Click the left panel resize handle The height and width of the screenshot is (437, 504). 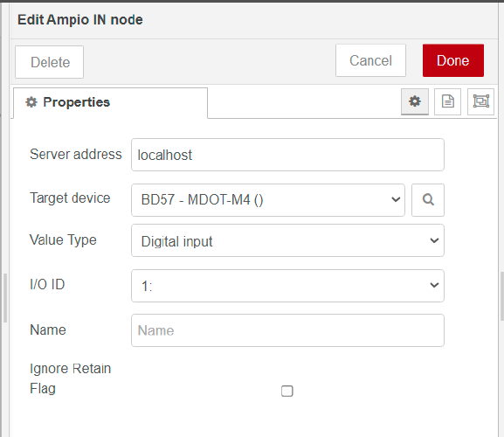click(5, 298)
